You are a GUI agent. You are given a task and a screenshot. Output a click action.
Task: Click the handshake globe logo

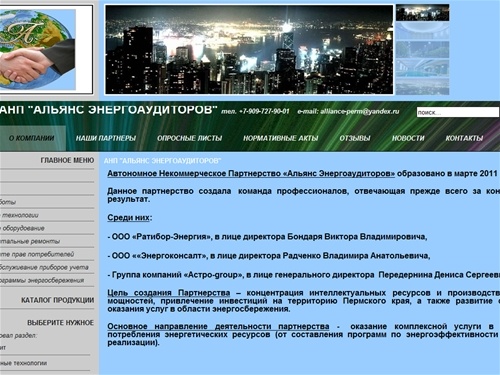click(x=38, y=49)
